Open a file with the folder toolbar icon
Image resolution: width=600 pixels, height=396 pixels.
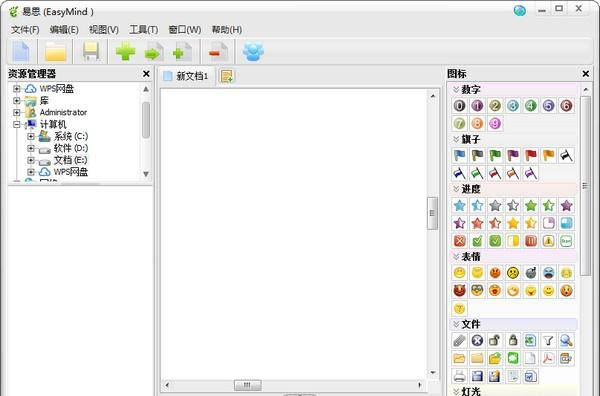(x=56, y=52)
